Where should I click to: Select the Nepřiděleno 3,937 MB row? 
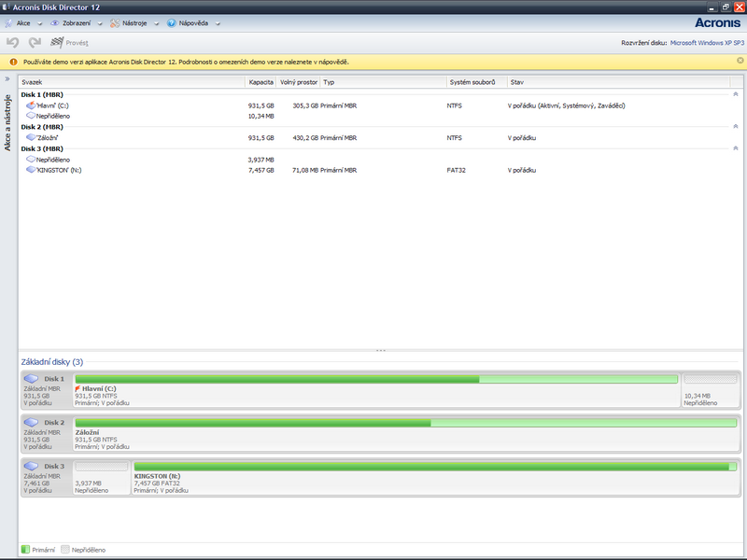[x=380, y=160]
